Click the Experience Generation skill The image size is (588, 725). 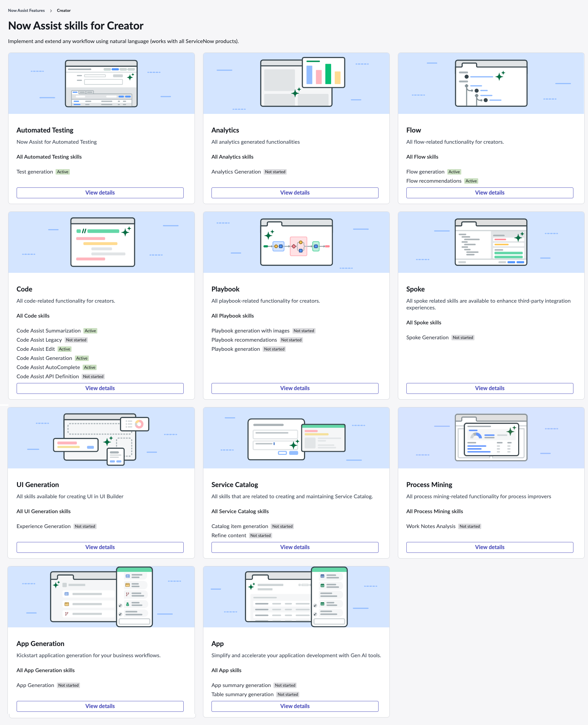click(x=44, y=526)
